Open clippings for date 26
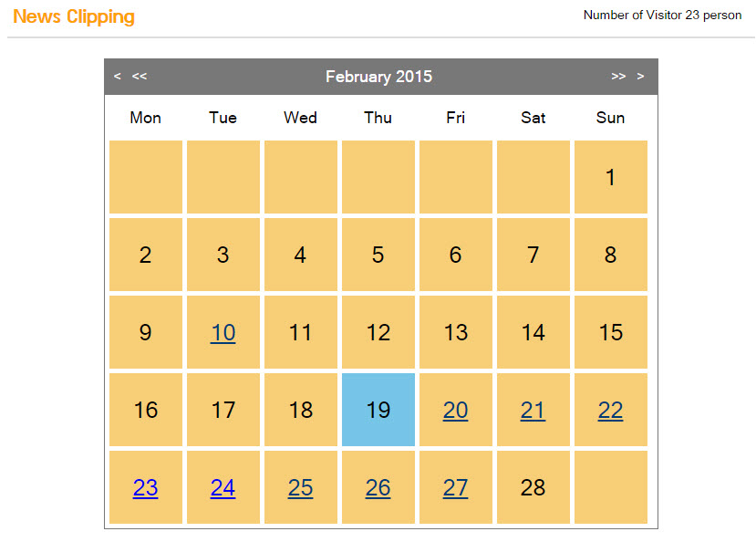756x542 pixels. coord(378,487)
